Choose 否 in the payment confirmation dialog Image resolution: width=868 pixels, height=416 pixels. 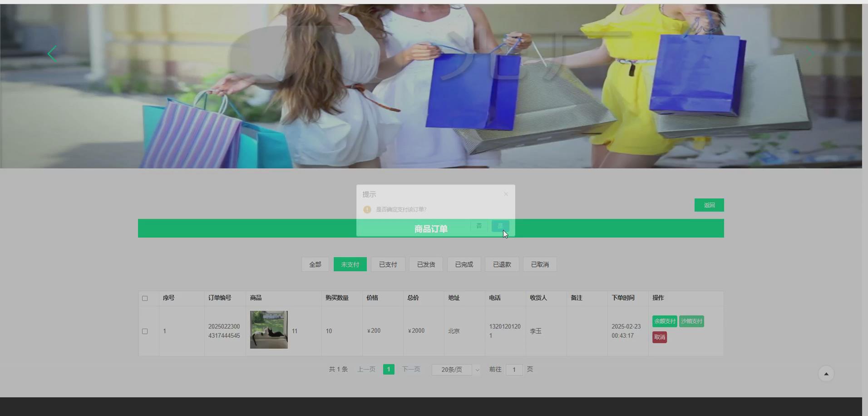point(479,226)
